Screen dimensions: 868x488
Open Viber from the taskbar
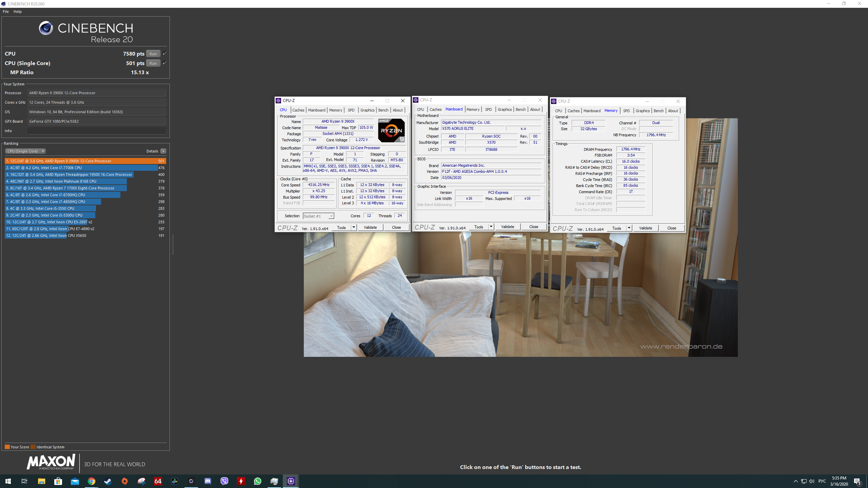coord(224,481)
